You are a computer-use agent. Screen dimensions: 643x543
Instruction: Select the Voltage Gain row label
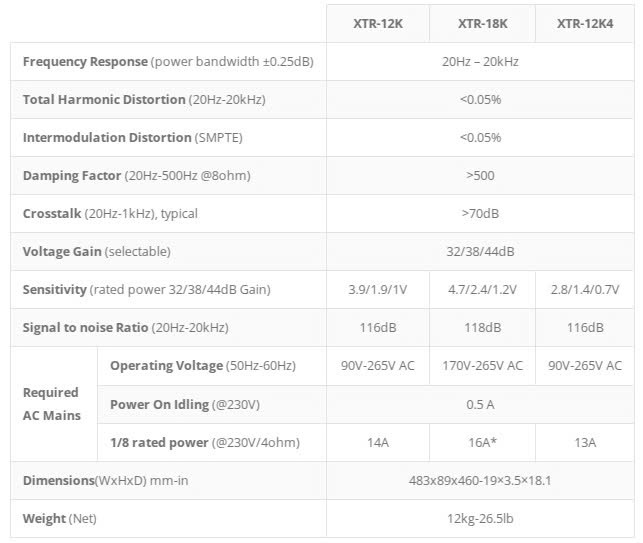click(96, 252)
